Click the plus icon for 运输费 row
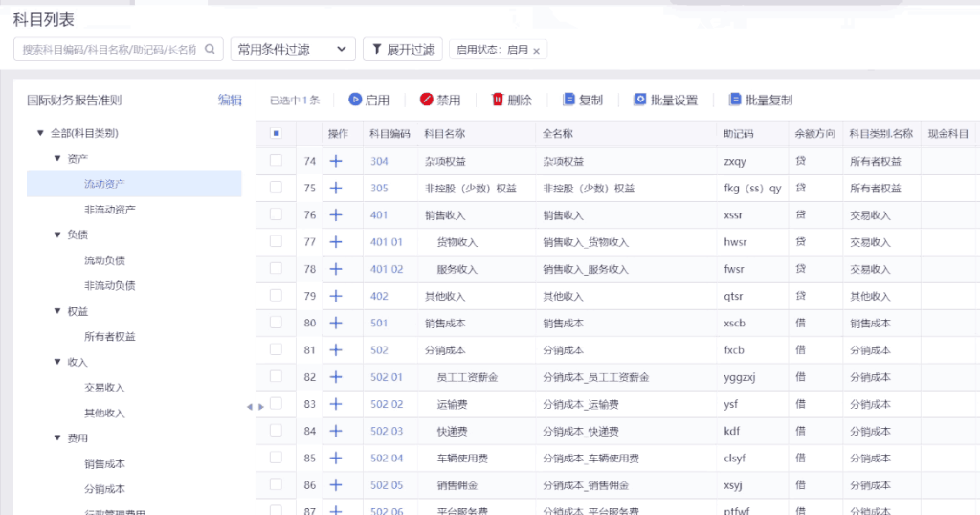The width and height of the screenshot is (980, 515). coord(336,404)
